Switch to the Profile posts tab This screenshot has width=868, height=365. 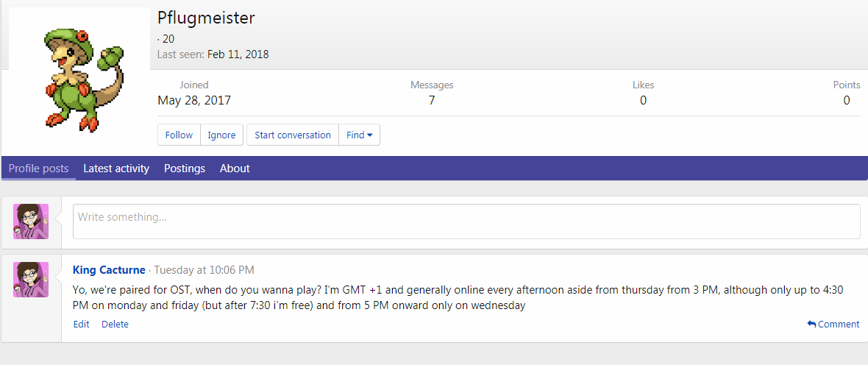point(38,169)
